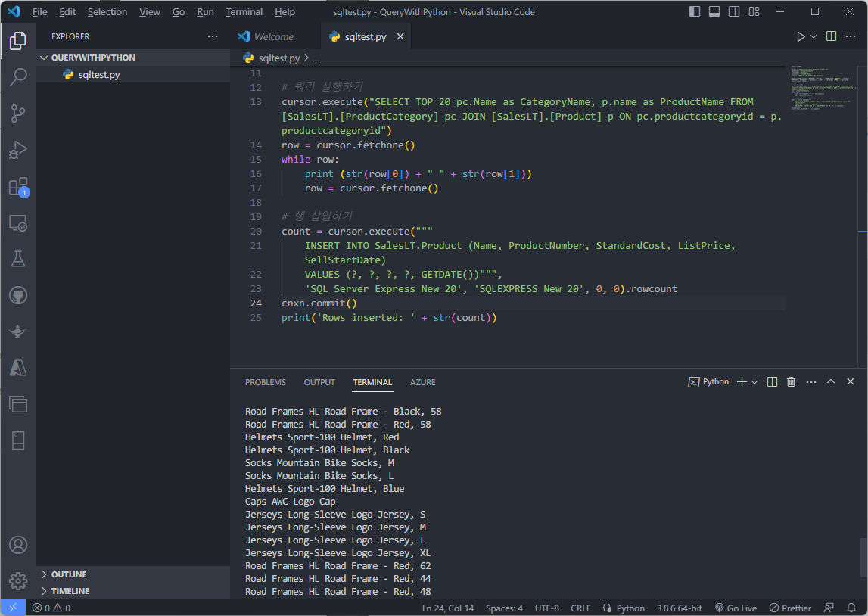Image resolution: width=868 pixels, height=616 pixels.
Task: Expand the OUTLINE section
Action: 133,574
